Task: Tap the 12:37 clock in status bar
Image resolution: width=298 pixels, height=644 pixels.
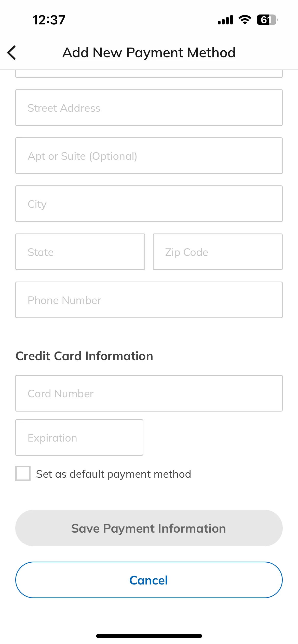Action: coord(49,20)
